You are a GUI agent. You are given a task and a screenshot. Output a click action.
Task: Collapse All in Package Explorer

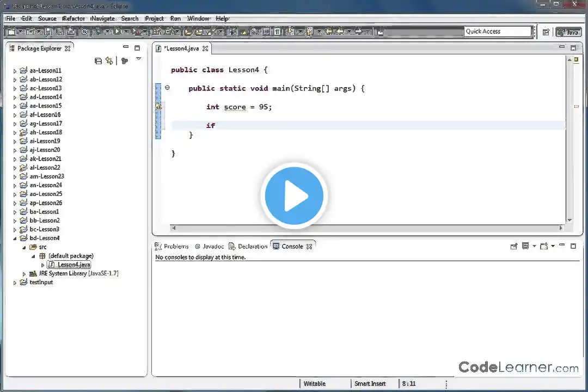point(98,61)
